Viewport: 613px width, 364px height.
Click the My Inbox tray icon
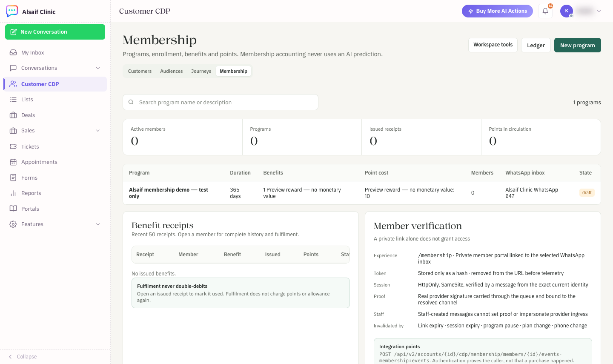(13, 52)
